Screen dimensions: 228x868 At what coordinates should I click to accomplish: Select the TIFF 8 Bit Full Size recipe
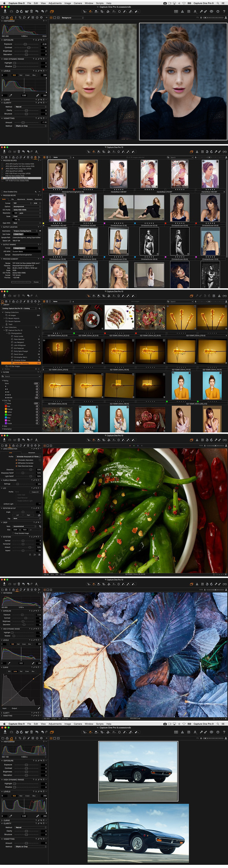coord(21,178)
